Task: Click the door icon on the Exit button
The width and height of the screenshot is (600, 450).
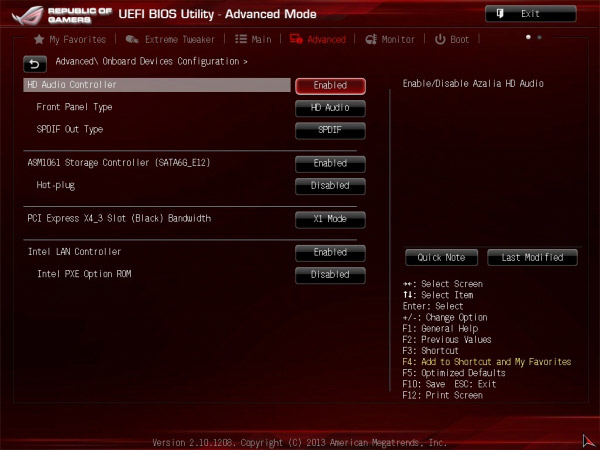Action: (500, 14)
